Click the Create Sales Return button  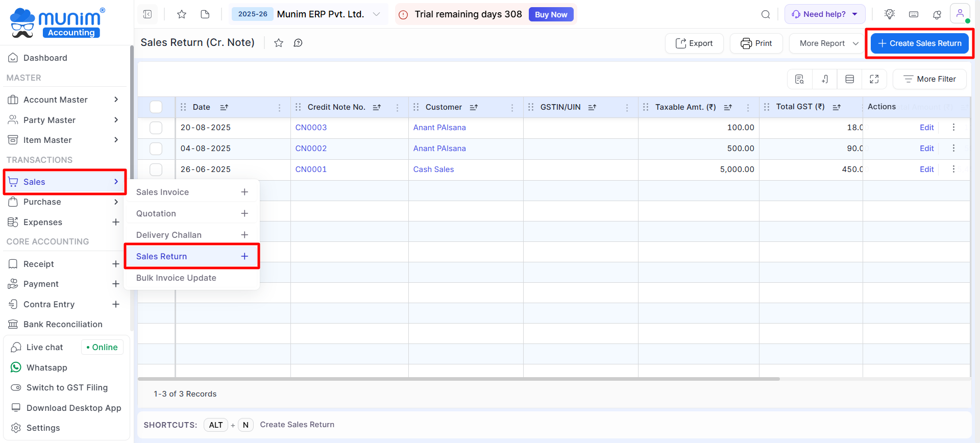[919, 43]
